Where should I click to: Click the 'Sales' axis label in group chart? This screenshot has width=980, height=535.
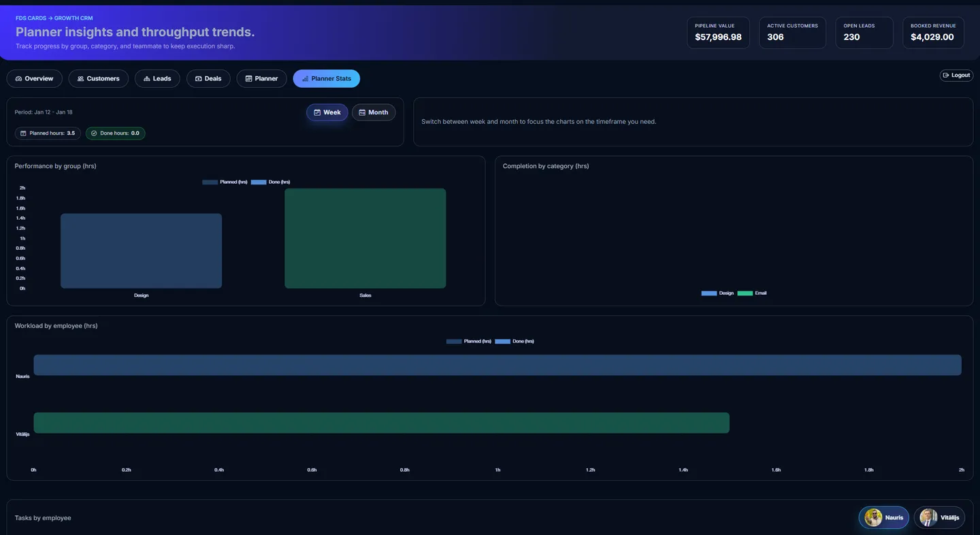pyautogui.click(x=365, y=295)
